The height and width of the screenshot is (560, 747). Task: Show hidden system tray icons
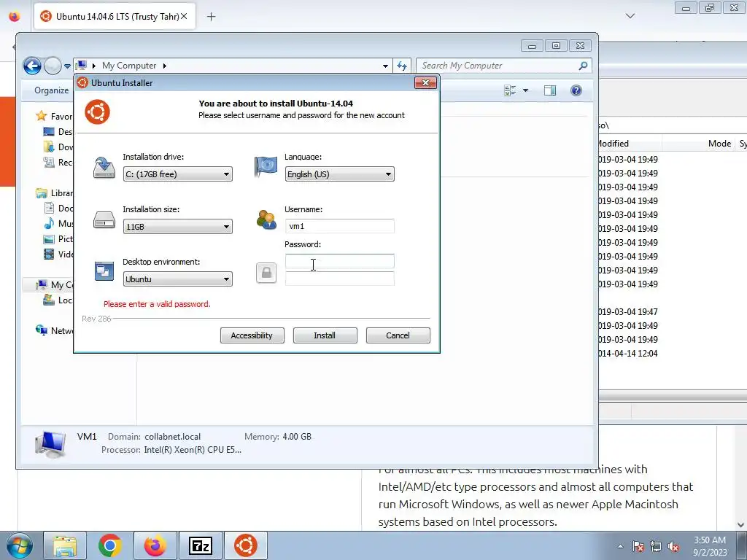click(x=620, y=547)
